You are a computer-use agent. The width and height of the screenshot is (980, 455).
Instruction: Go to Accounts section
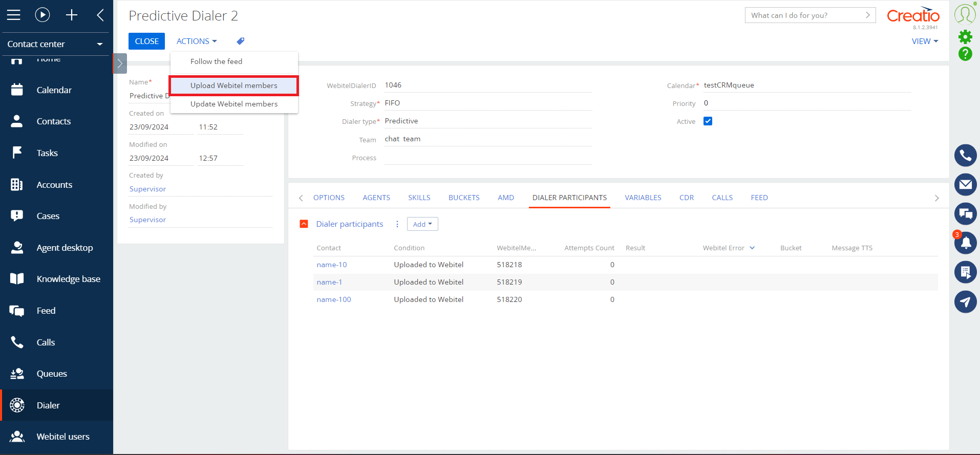point(56,185)
